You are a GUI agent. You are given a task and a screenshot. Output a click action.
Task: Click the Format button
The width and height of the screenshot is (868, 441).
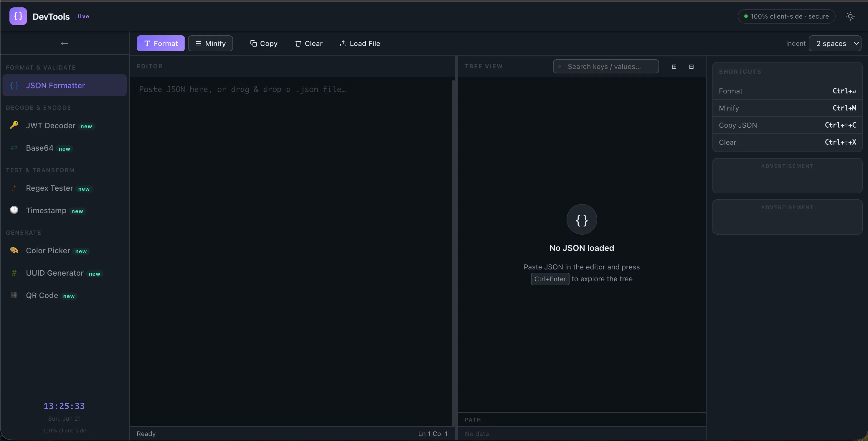[x=161, y=44]
